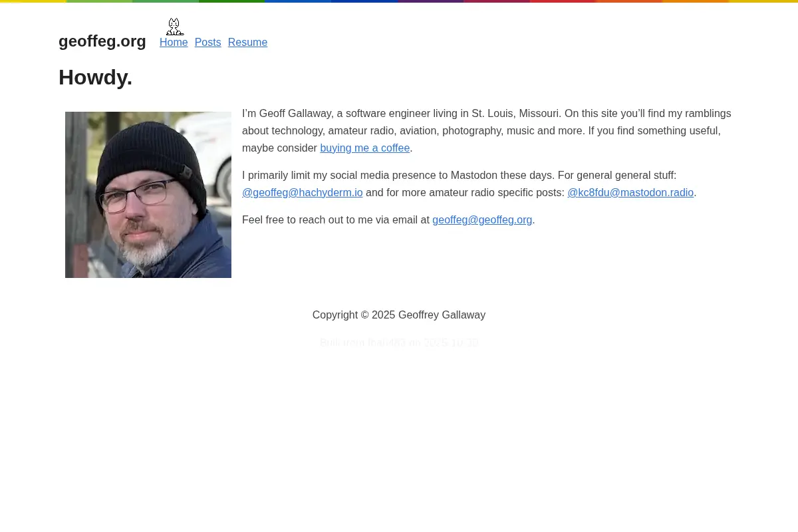The image size is (798, 532).
Task: Click the small cat icon above Home
Action: click(174, 27)
